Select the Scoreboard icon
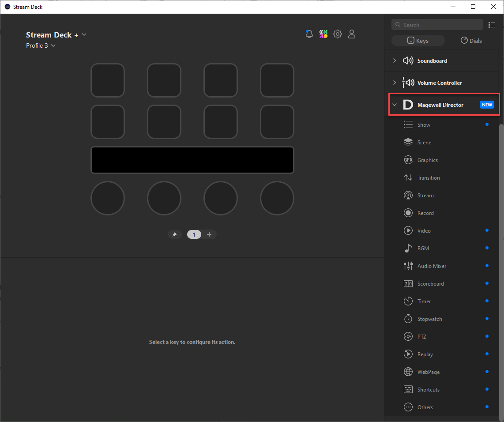The height and width of the screenshot is (422, 504). click(408, 283)
